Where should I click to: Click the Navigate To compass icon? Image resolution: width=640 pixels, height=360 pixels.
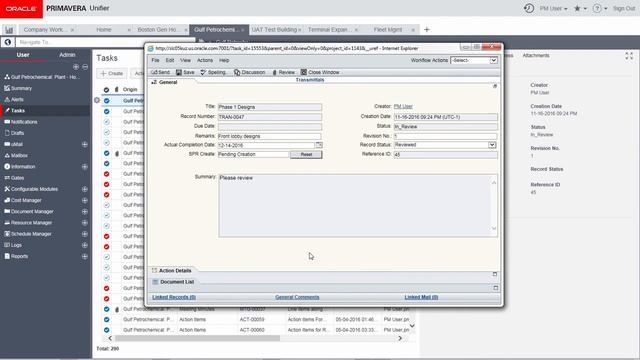[x=7, y=42]
